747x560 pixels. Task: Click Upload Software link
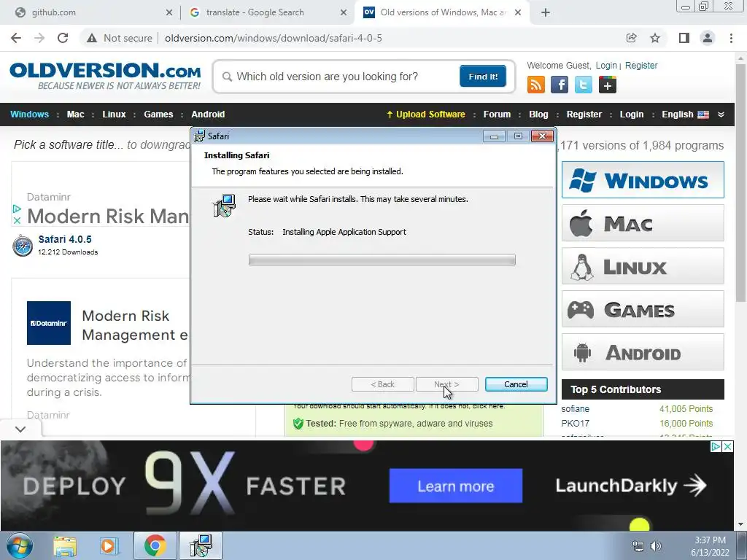pos(426,114)
